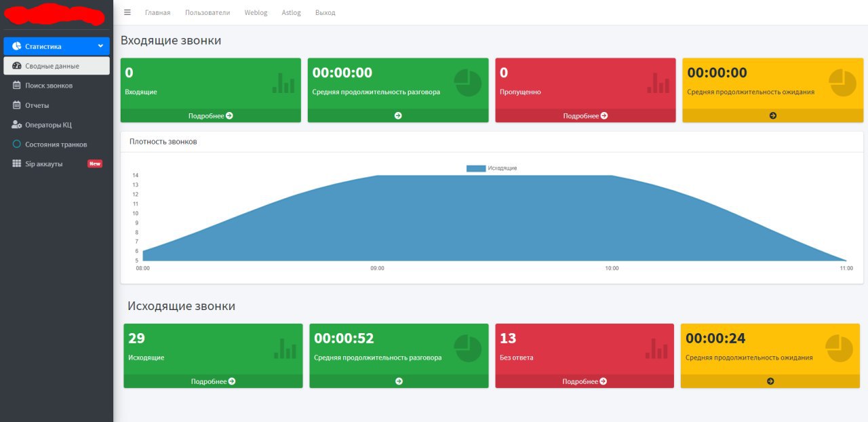Click the 13 unanswered calls value
The width and height of the screenshot is (868, 422).
point(508,338)
